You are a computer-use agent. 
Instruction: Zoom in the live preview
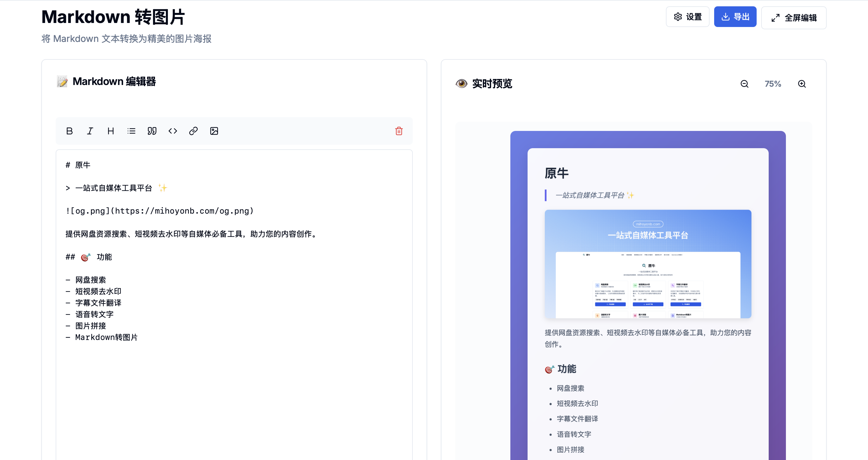[x=802, y=84]
